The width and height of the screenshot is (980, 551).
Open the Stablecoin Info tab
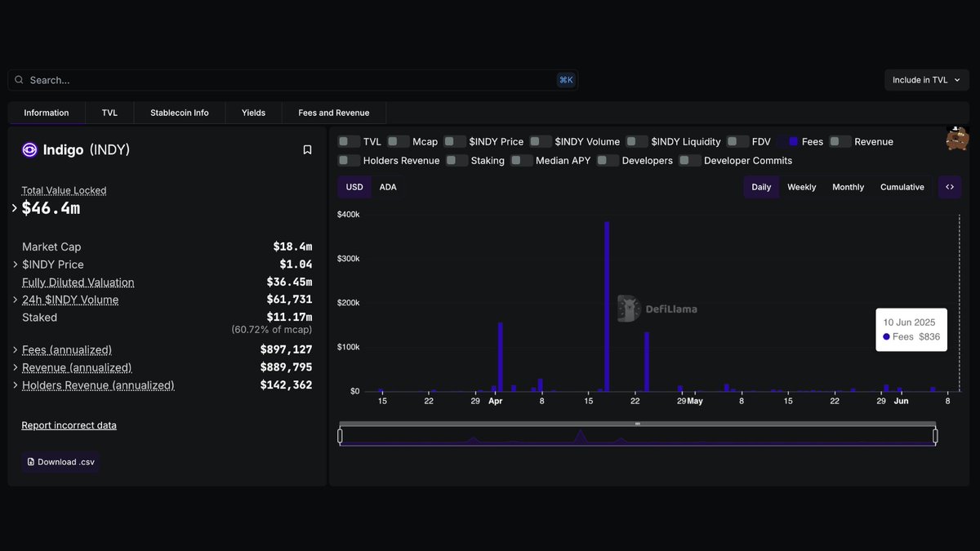coord(180,113)
